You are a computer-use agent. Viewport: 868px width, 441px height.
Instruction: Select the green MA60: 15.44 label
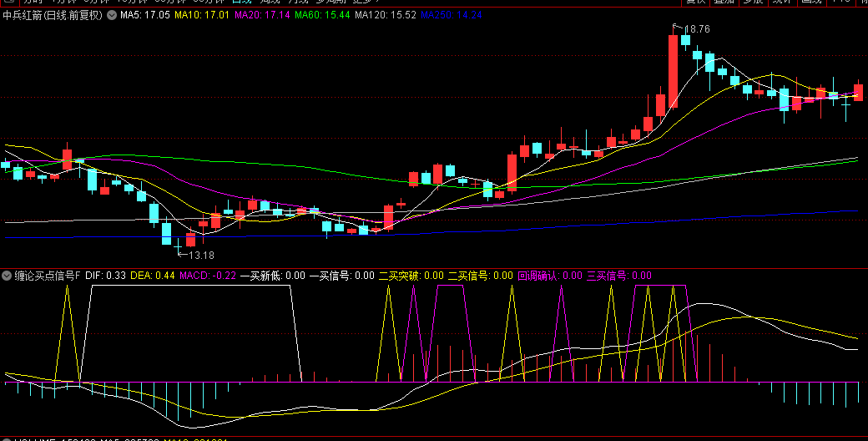pyautogui.click(x=322, y=16)
